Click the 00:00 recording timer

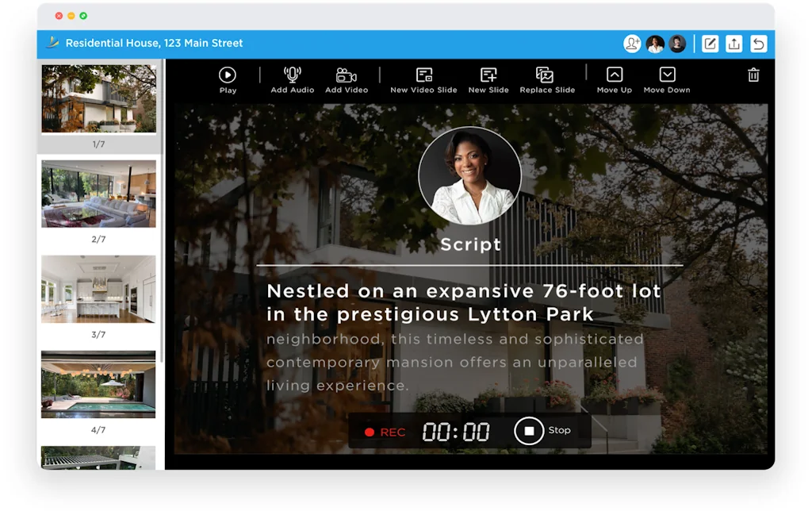pyautogui.click(x=456, y=432)
